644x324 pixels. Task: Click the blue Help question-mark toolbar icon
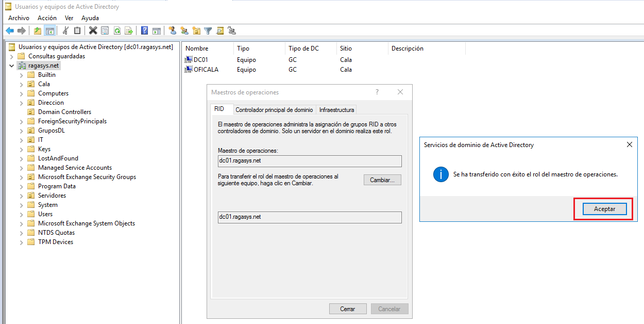point(145,30)
